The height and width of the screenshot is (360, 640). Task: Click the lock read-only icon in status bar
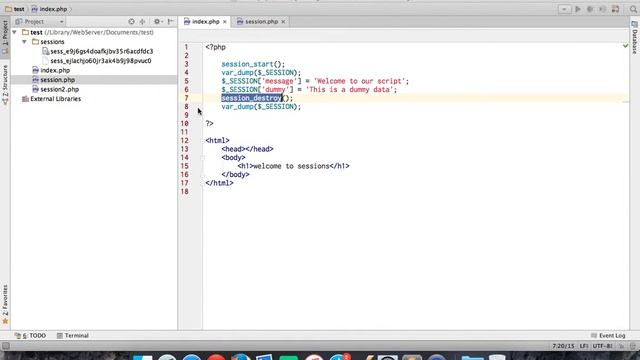622,346
